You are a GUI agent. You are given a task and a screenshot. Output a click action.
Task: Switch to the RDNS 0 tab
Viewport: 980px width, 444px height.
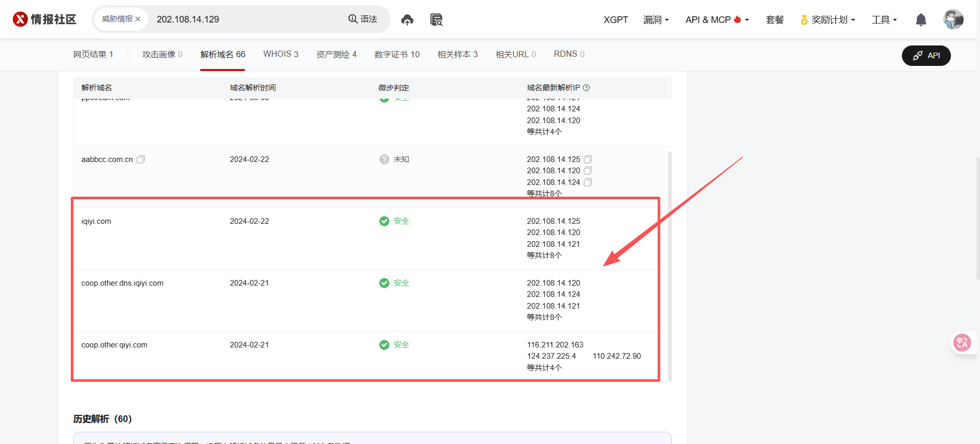click(569, 54)
